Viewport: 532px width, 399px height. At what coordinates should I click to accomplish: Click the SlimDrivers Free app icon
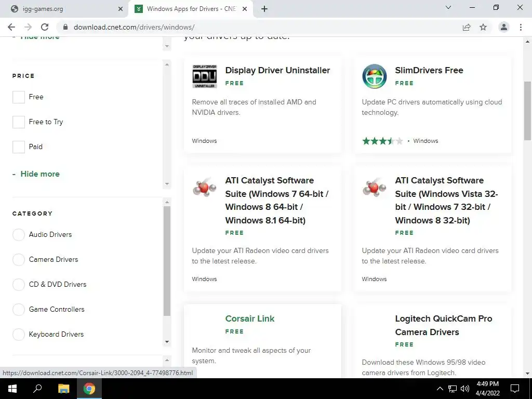(374, 76)
